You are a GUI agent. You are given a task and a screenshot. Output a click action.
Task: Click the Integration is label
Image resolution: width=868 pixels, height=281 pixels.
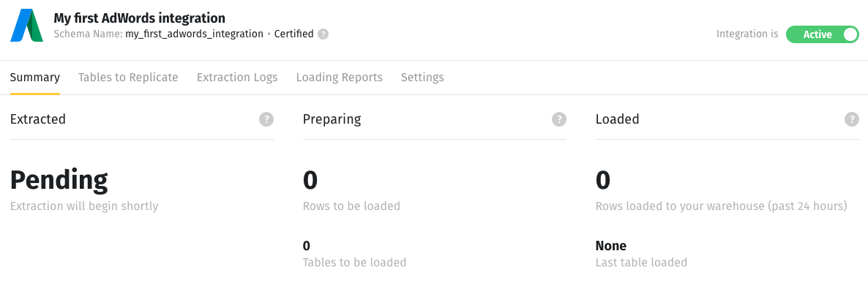pyautogui.click(x=747, y=34)
